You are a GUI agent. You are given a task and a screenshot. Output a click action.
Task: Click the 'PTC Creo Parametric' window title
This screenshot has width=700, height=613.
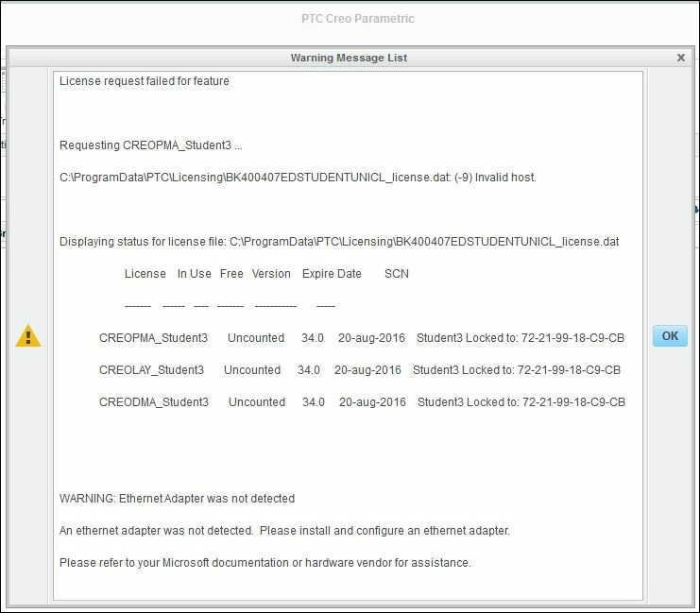pos(358,19)
